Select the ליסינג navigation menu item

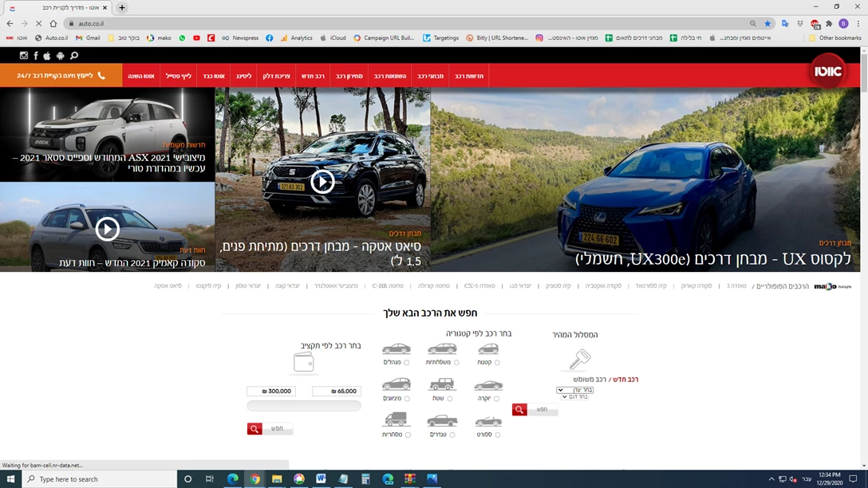243,76
